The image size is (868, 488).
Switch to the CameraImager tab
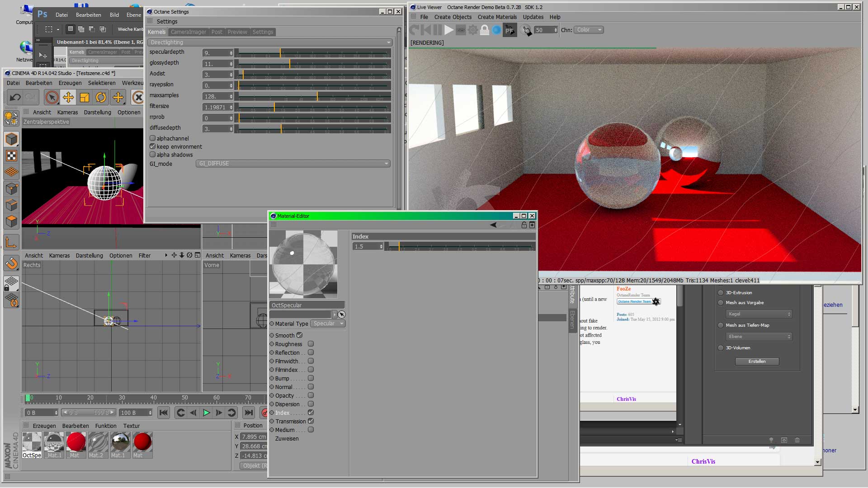pyautogui.click(x=188, y=32)
